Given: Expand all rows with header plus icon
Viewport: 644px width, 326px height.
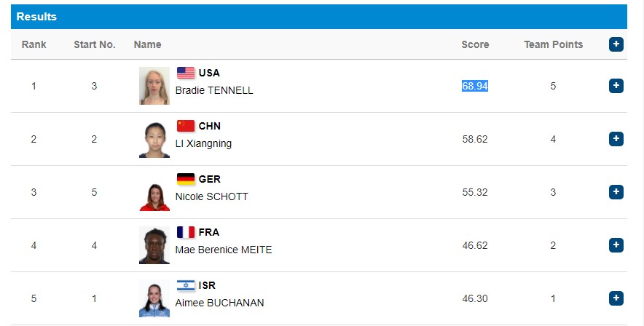Looking at the screenshot, I should [616, 44].
